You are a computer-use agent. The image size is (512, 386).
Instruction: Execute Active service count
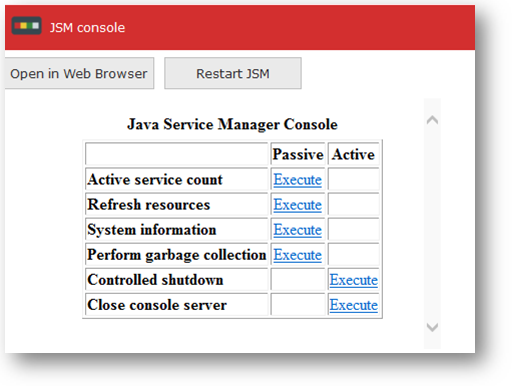pos(298,180)
